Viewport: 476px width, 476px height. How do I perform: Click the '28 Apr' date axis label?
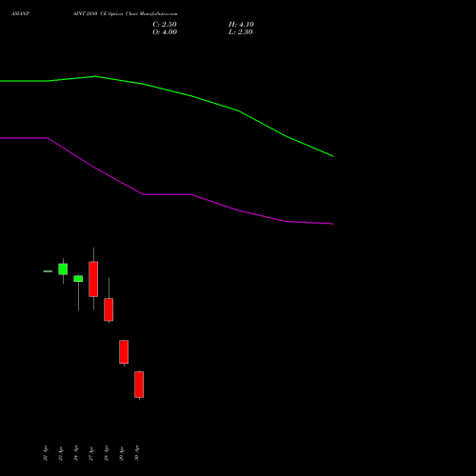[x=107, y=453]
